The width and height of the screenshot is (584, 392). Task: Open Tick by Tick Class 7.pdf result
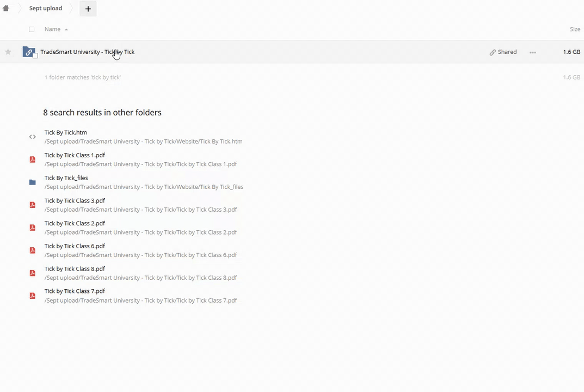(x=75, y=291)
